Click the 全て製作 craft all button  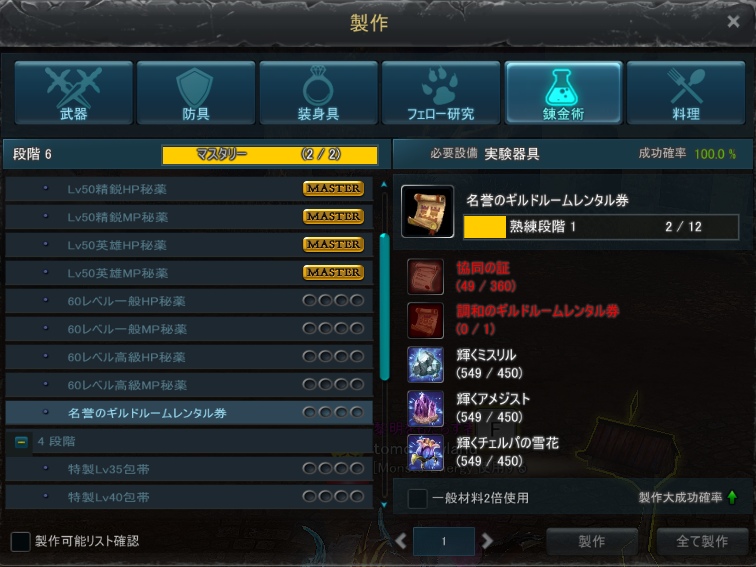tap(702, 541)
